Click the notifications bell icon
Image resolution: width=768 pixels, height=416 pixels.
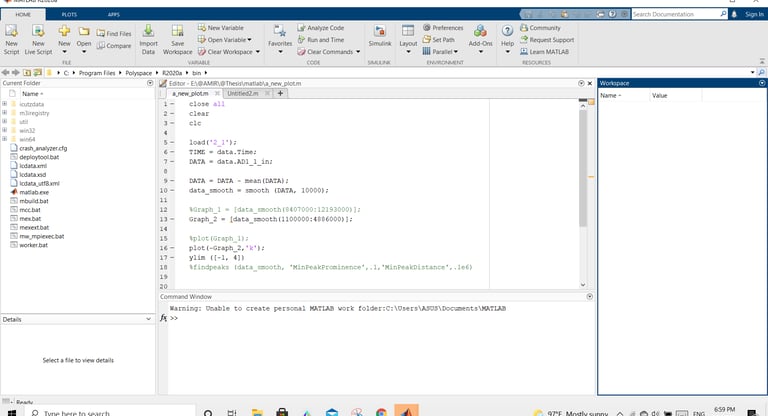(734, 14)
